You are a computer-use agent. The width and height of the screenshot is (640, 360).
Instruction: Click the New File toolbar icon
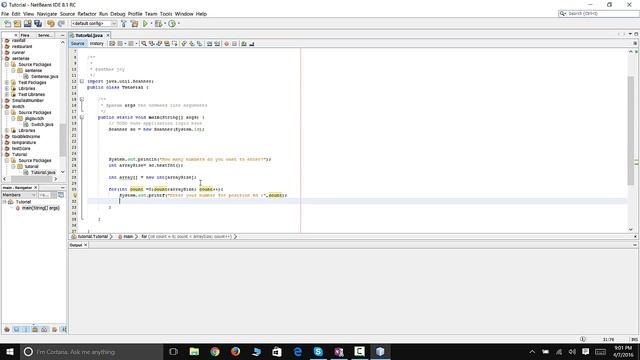pyautogui.click(x=7, y=24)
